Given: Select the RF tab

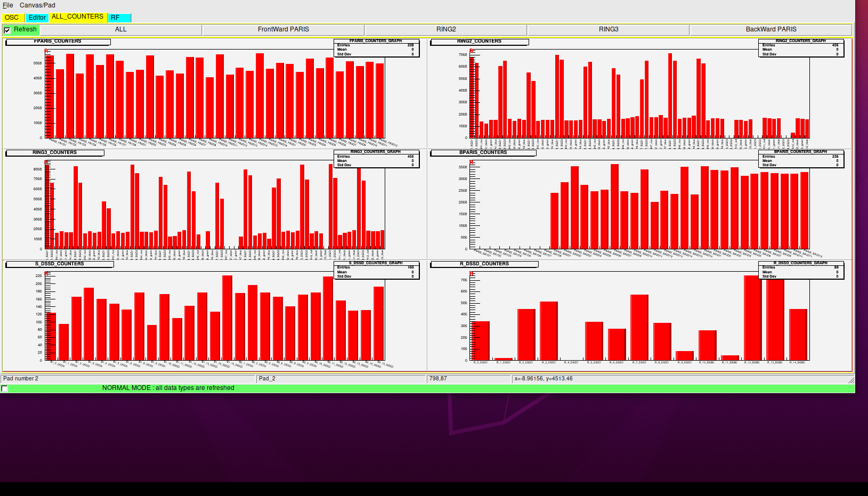Looking at the screenshot, I should click(119, 18).
